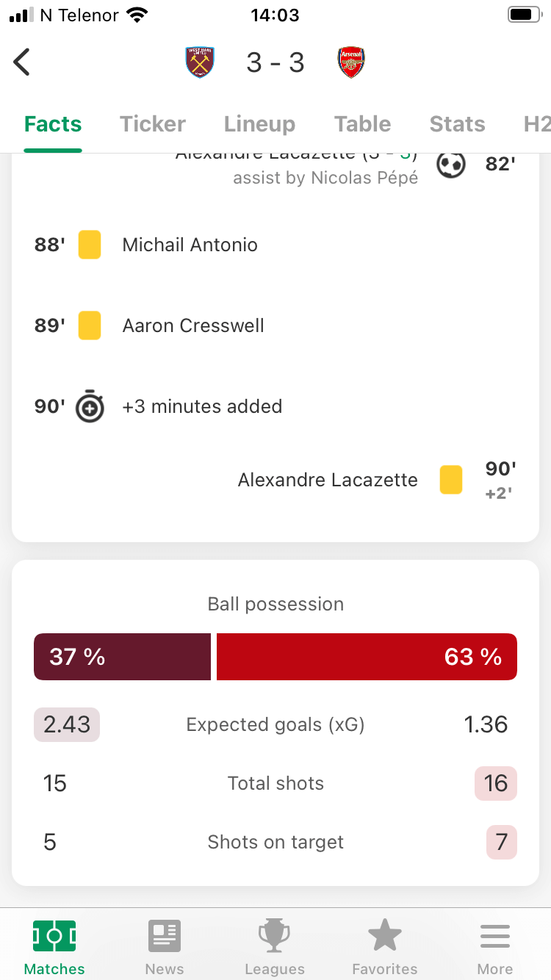Tap the West Ham crest icon
Screen dimensions: 551x980
click(200, 62)
